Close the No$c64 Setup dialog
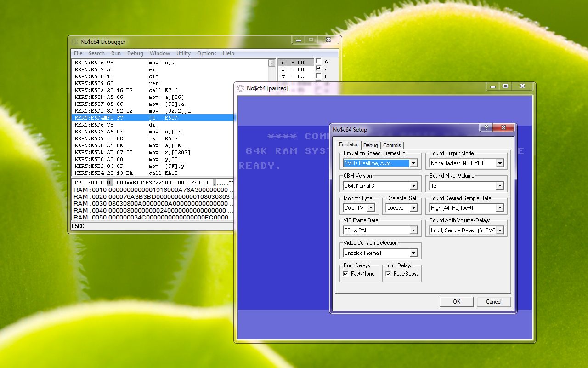 (x=503, y=127)
